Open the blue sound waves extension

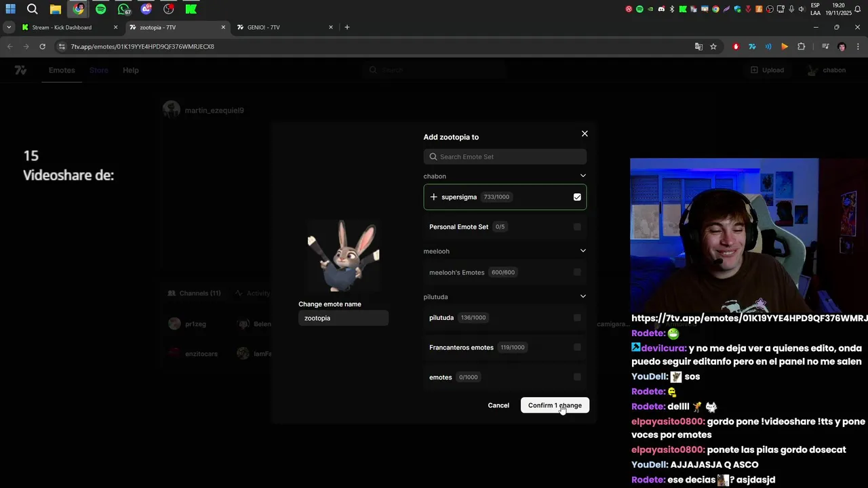click(768, 47)
